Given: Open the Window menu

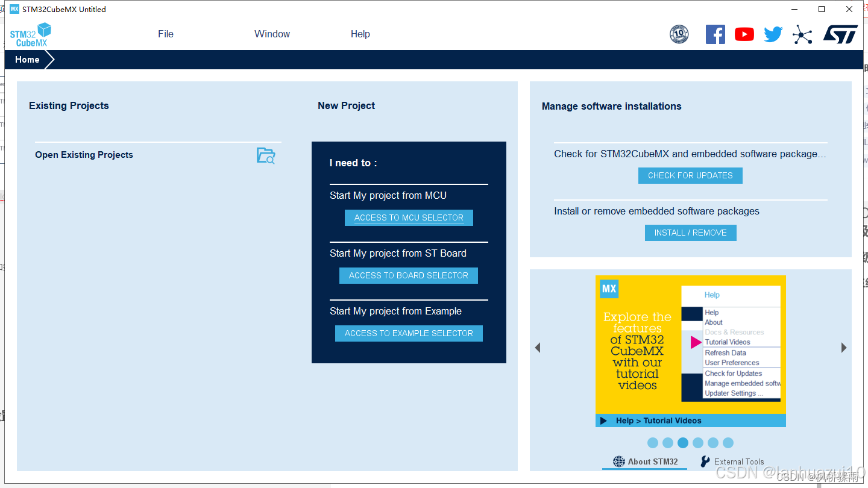Looking at the screenshot, I should pyautogui.click(x=272, y=34).
